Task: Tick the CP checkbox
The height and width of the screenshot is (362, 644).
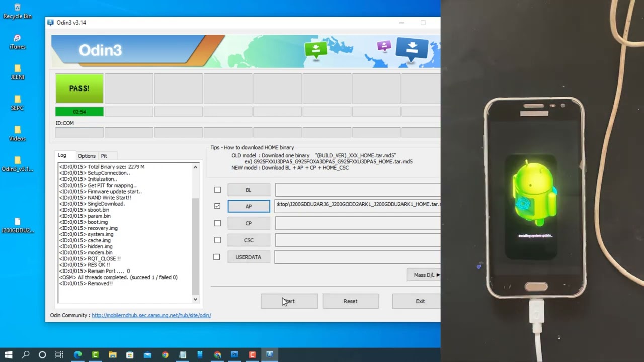Action: coord(217,223)
